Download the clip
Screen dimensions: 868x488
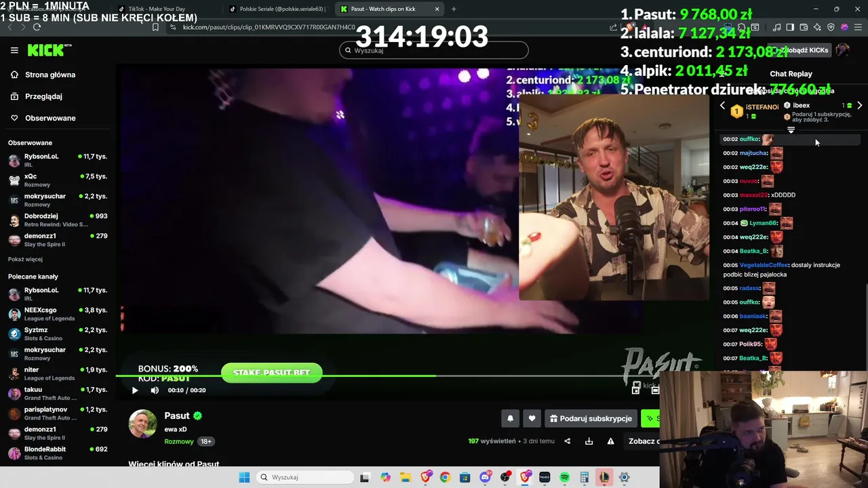tap(589, 441)
